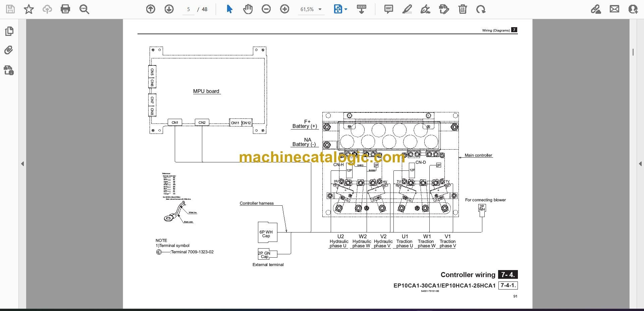Screen dimensions: 644x311
Task: Expand the right tools pane arrow
Action: pos(640,164)
